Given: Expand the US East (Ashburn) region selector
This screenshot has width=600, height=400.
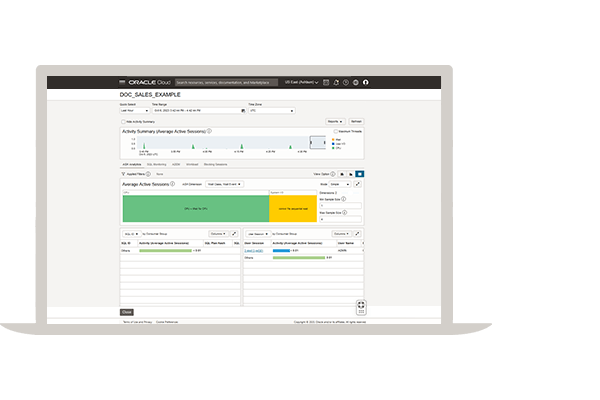Looking at the screenshot, I should pyautogui.click(x=299, y=81).
